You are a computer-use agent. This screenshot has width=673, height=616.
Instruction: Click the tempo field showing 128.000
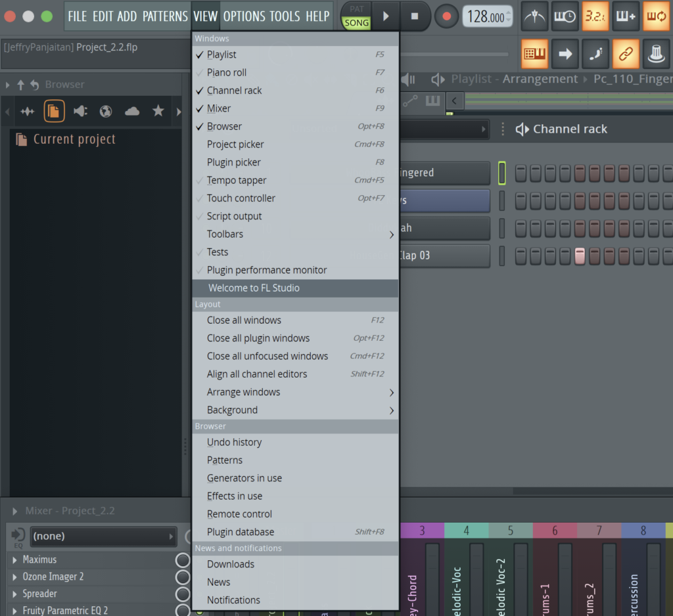point(486,17)
